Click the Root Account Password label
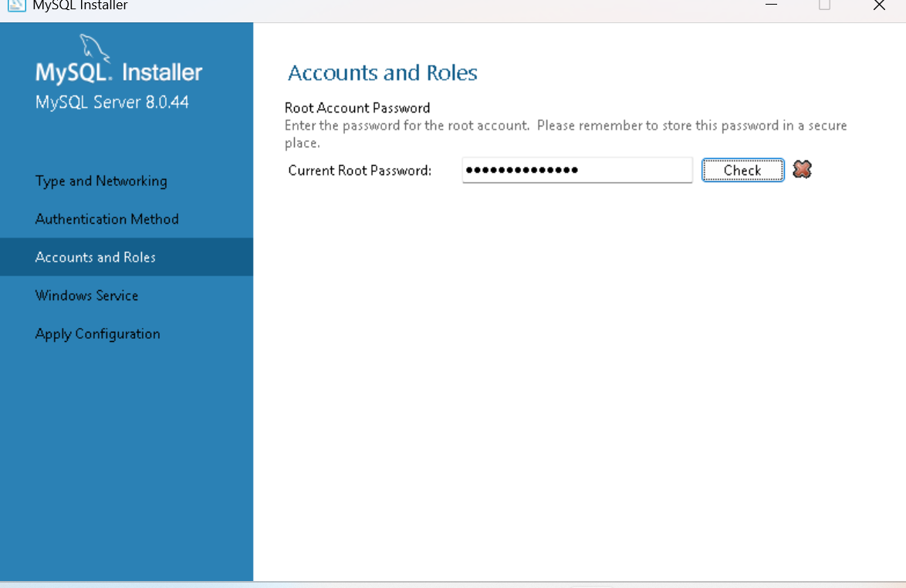The image size is (906, 588). coord(357,108)
